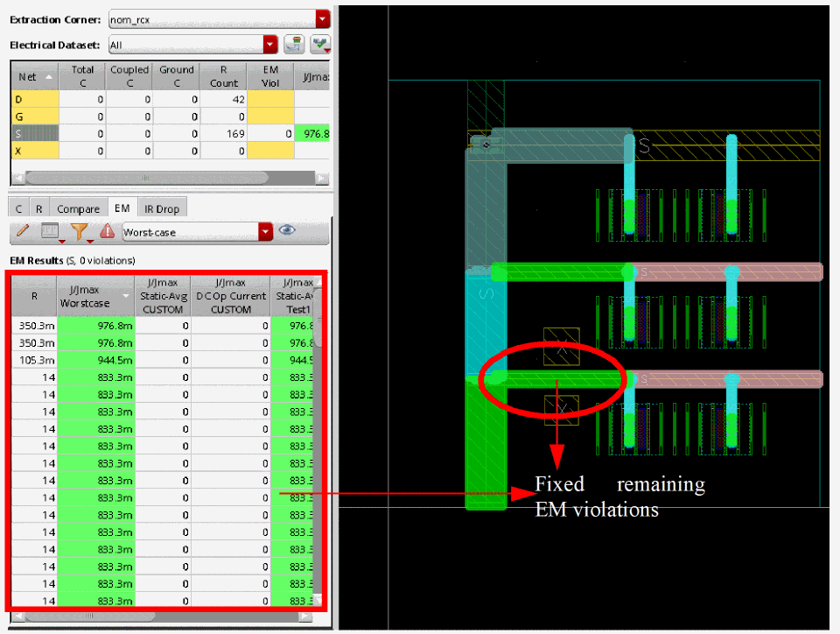The image size is (840, 634).
Task: Click the red warning violations icon
Action: (107, 232)
